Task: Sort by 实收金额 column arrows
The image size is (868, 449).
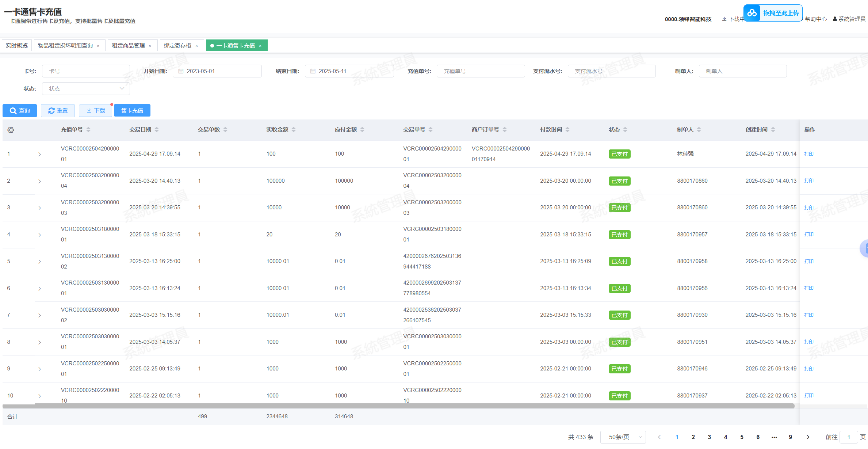Action: (x=294, y=130)
